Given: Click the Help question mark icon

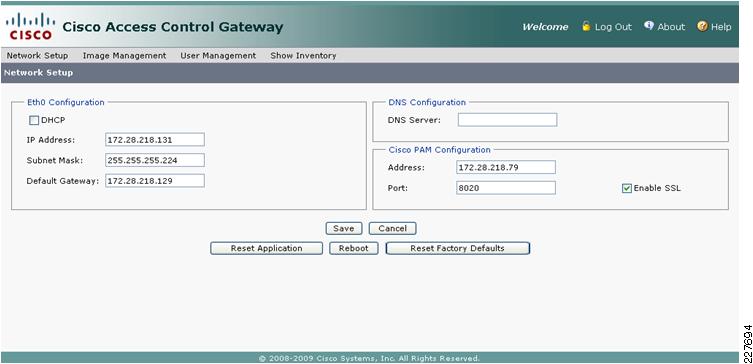Looking at the screenshot, I should (703, 26).
